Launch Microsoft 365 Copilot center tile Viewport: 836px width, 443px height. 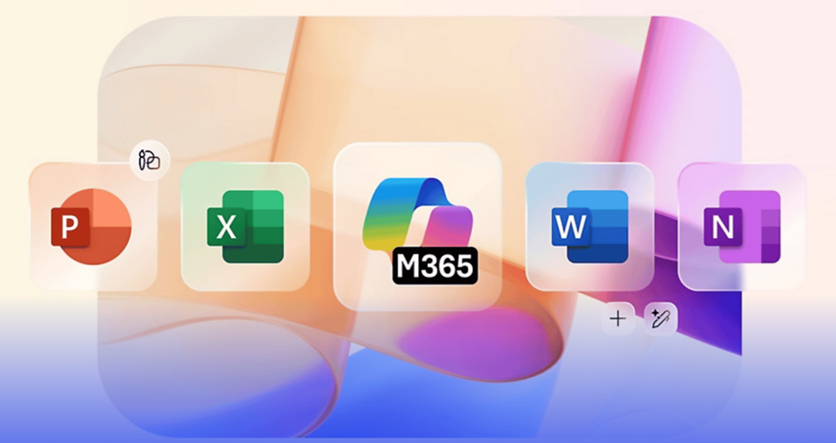point(417,227)
